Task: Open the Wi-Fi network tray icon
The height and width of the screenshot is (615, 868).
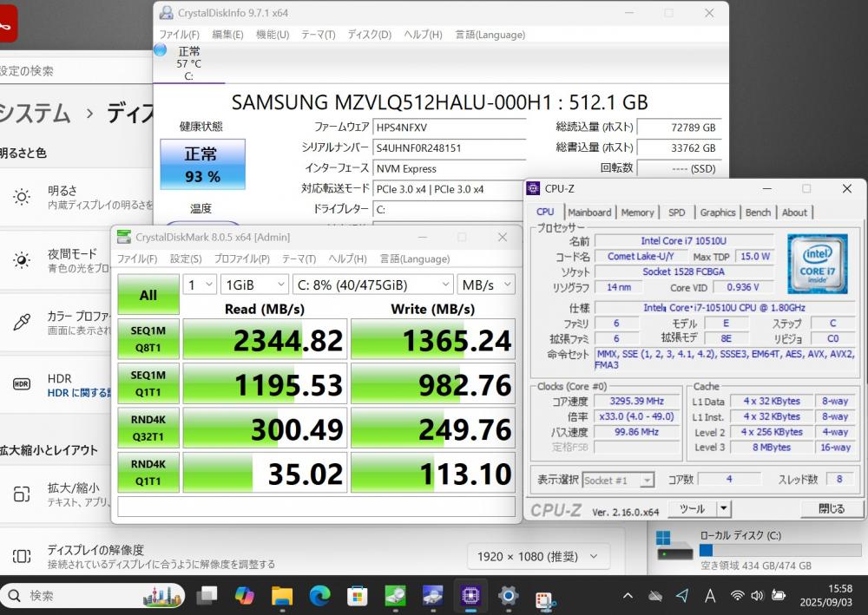Action: (737, 596)
